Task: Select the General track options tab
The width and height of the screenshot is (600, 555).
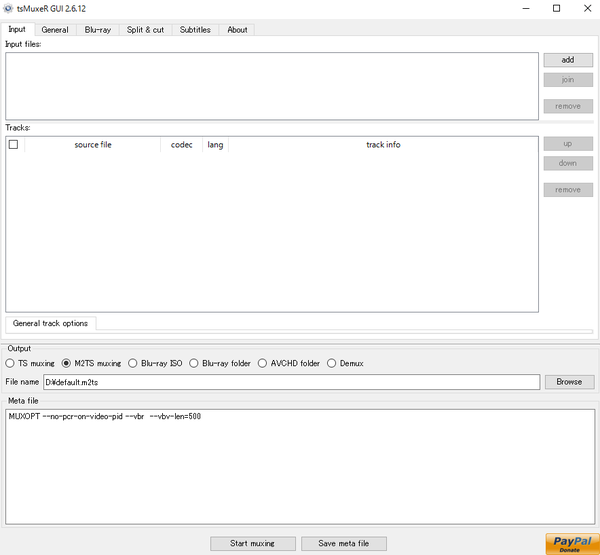Action: (x=51, y=323)
